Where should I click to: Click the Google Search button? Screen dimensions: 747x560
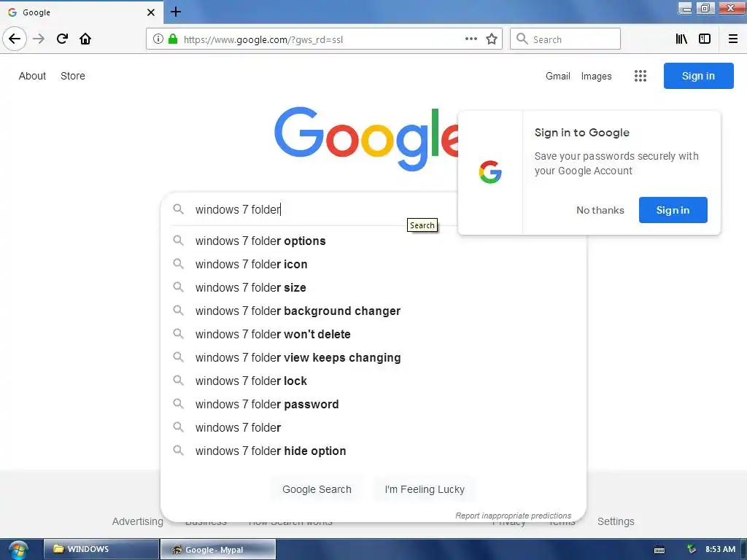317,489
